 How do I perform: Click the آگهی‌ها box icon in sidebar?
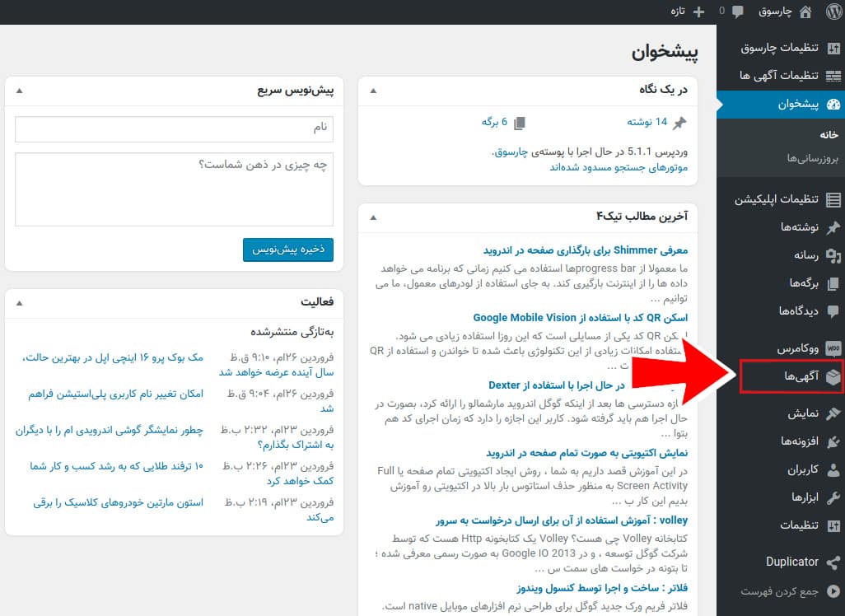833,376
